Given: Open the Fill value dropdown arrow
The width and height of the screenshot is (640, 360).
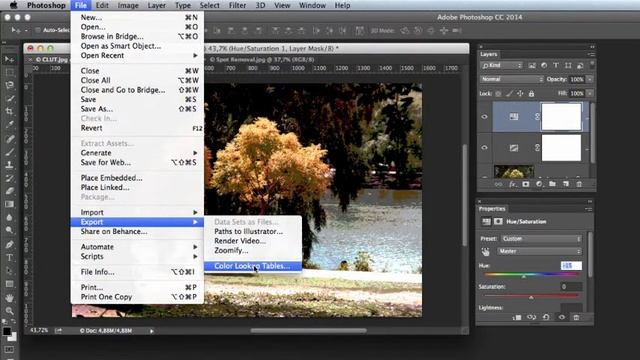Looking at the screenshot, I should [x=590, y=93].
